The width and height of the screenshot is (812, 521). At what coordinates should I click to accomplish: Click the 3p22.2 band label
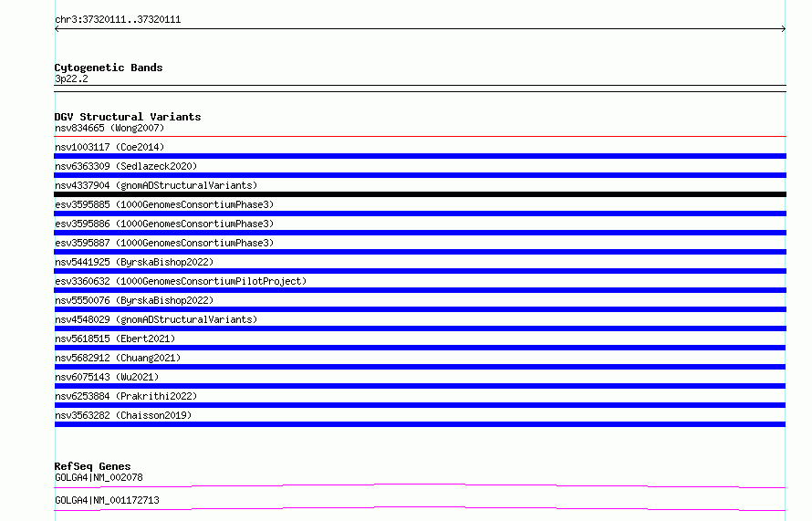(x=71, y=78)
